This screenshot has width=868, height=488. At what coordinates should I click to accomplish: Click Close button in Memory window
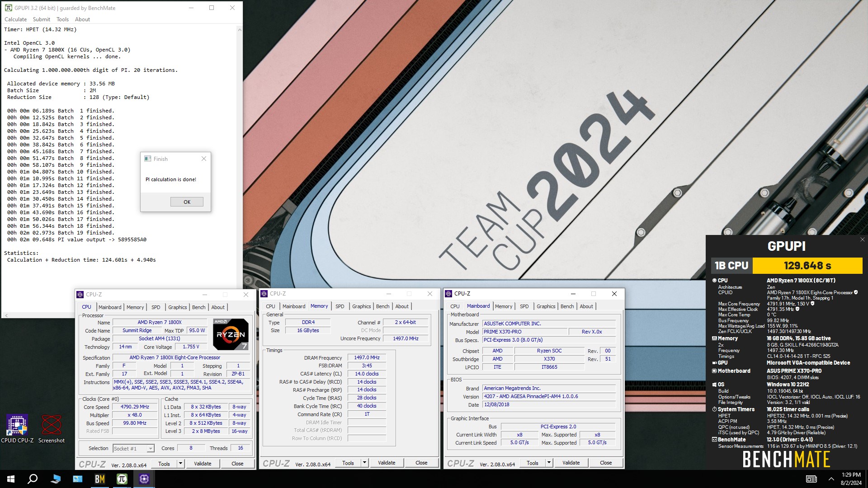421,463
